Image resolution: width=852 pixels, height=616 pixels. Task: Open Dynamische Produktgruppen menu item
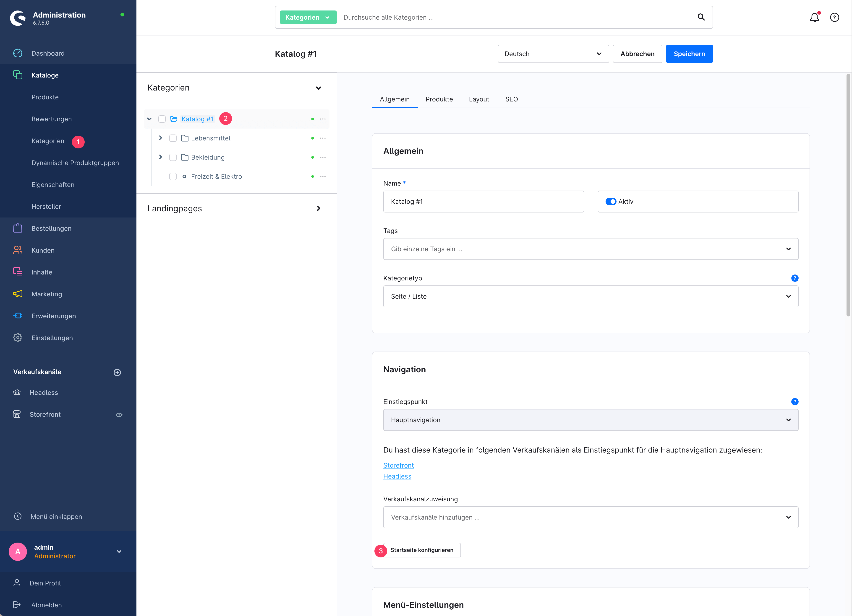tap(75, 163)
